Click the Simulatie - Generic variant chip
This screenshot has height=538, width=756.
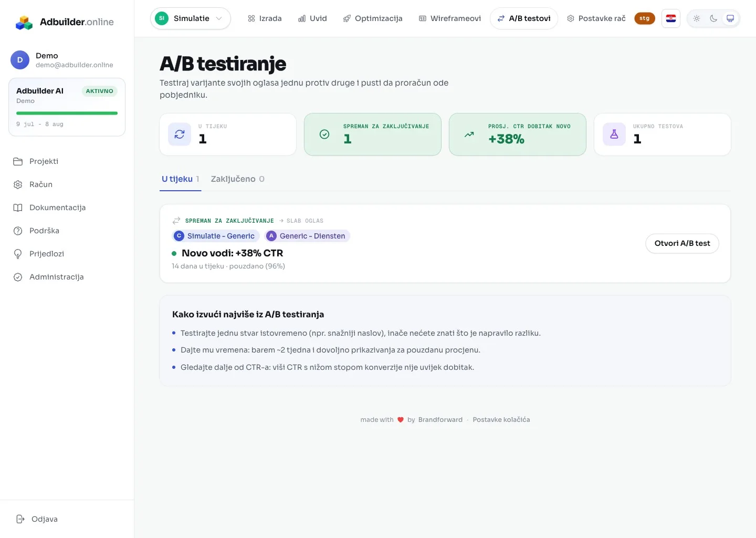coord(216,236)
